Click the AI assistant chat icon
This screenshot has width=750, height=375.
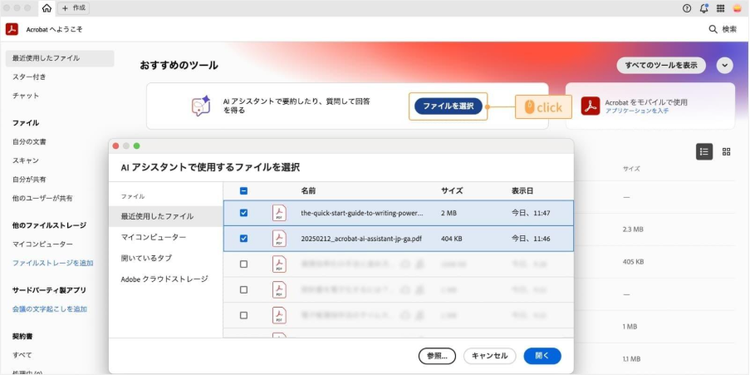click(x=201, y=106)
